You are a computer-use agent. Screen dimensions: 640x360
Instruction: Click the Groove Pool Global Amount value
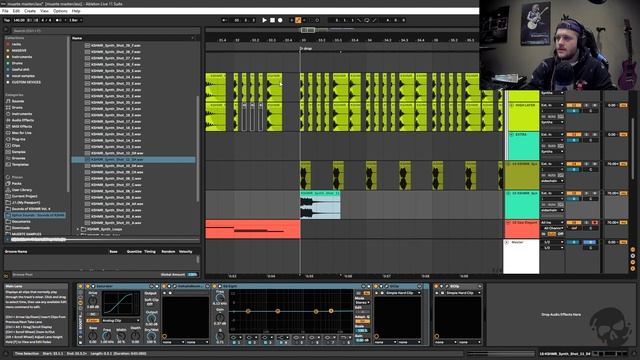[x=192, y=275]
